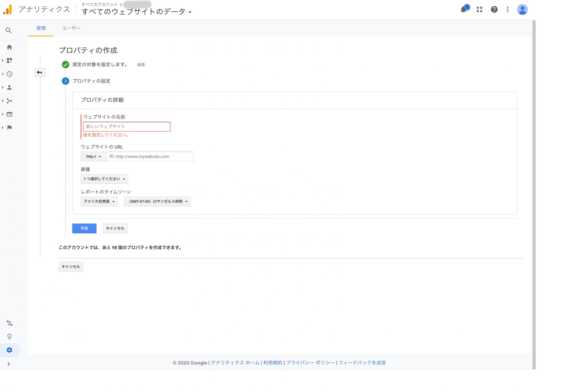Click the blue 作成 button
The image size is (577, 392).
click(84, 228)
